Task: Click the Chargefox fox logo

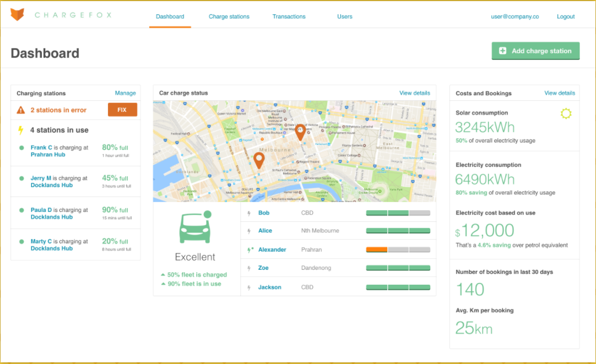Action: (x=17, y=15)
